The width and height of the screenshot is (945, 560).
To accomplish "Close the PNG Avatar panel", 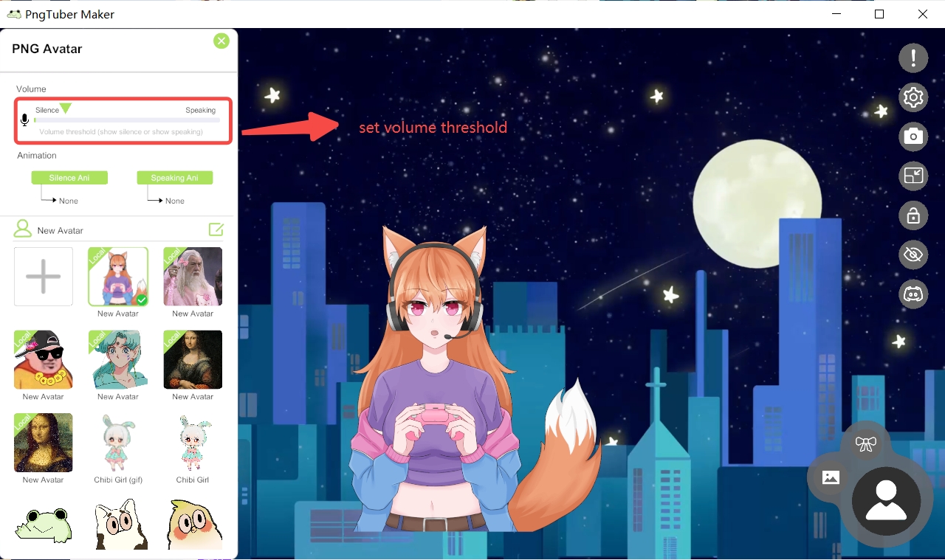I will pos(221,41).
